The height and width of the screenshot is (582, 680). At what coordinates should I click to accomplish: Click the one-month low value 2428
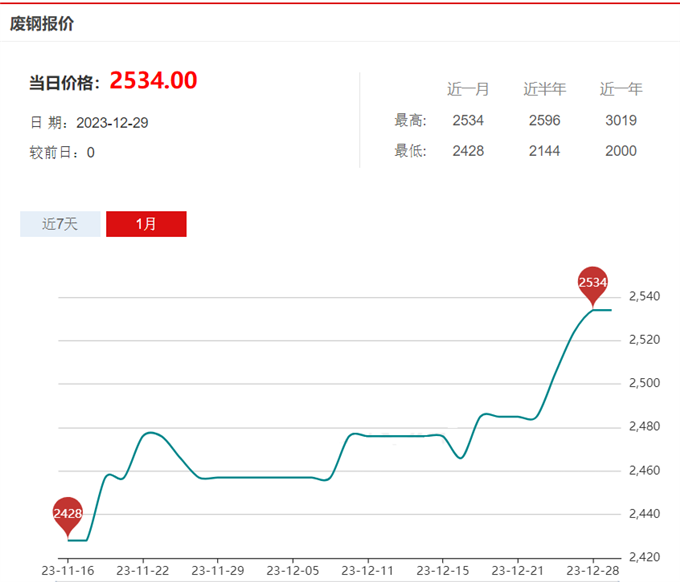[468, 151]
